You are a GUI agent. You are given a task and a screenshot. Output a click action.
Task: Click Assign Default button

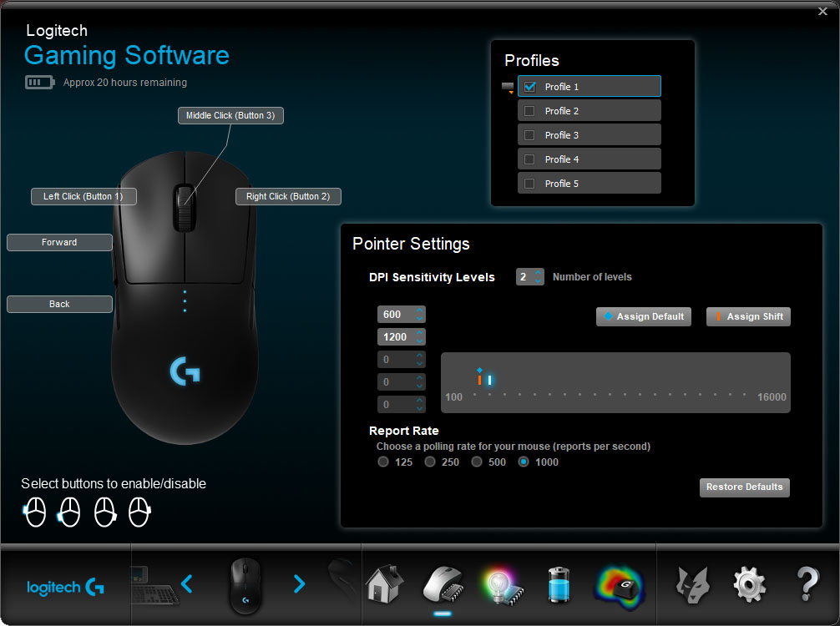[644, 316]
